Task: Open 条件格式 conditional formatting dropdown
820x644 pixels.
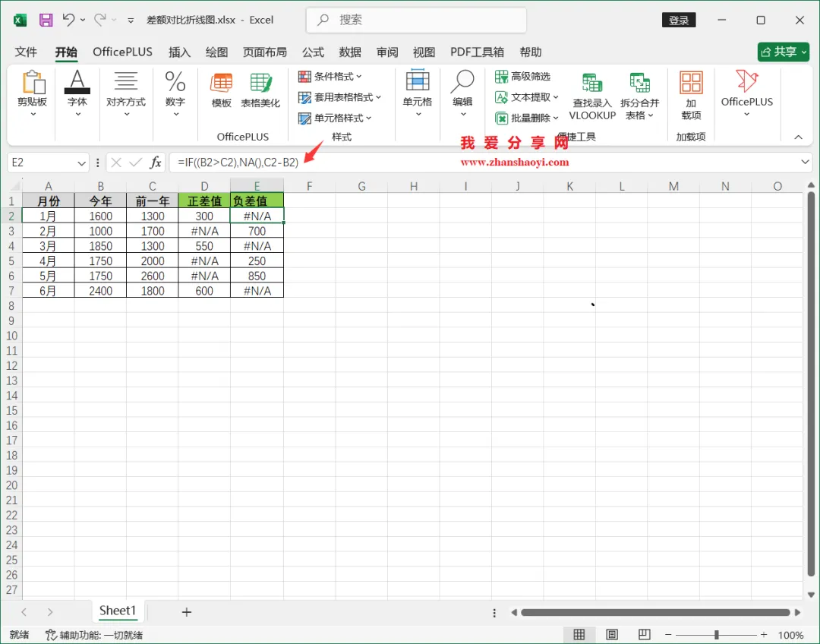Action: pyautogui.click(x=330, y=77)
